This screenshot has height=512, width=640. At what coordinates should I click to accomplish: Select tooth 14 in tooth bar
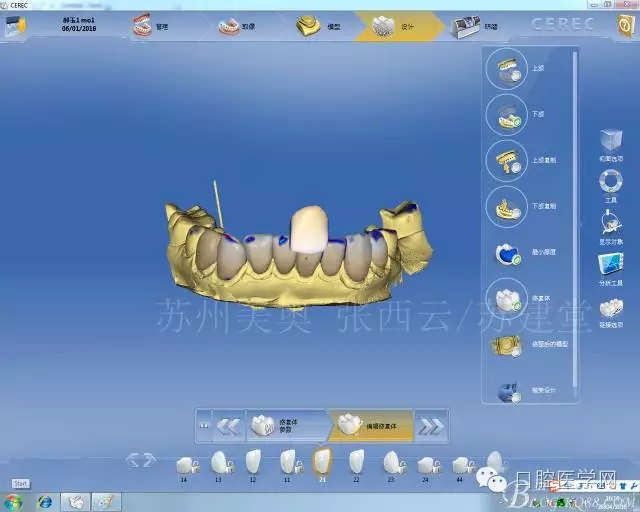[x=185, y=464]
